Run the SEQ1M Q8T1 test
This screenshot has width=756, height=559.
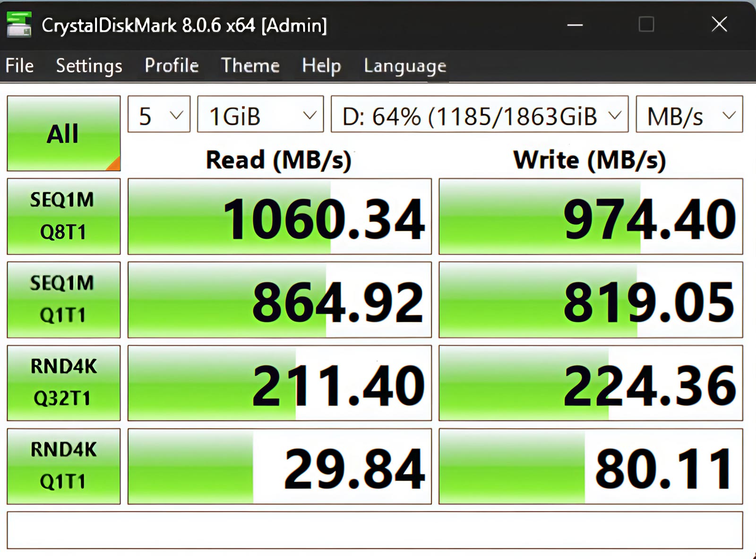(63, 216)
